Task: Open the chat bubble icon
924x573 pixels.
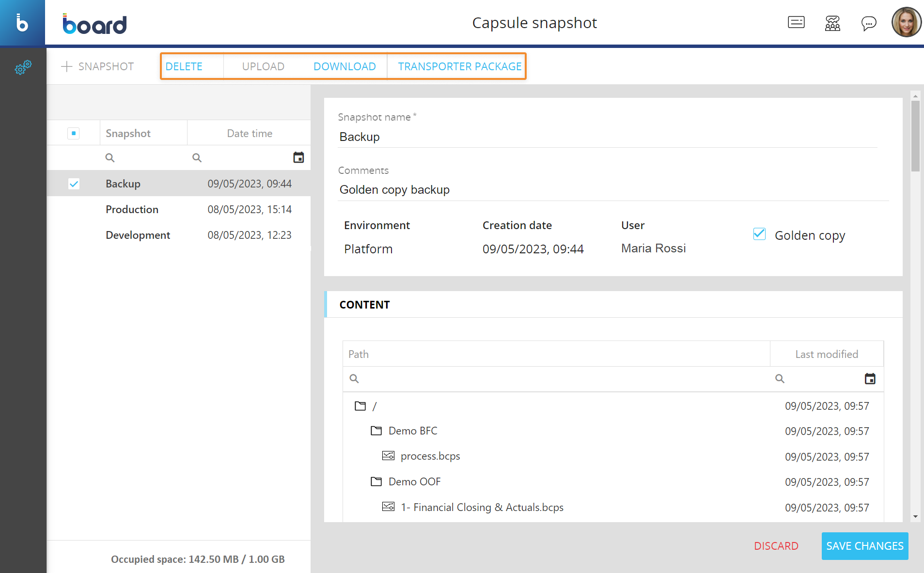Action: (868, 23)
